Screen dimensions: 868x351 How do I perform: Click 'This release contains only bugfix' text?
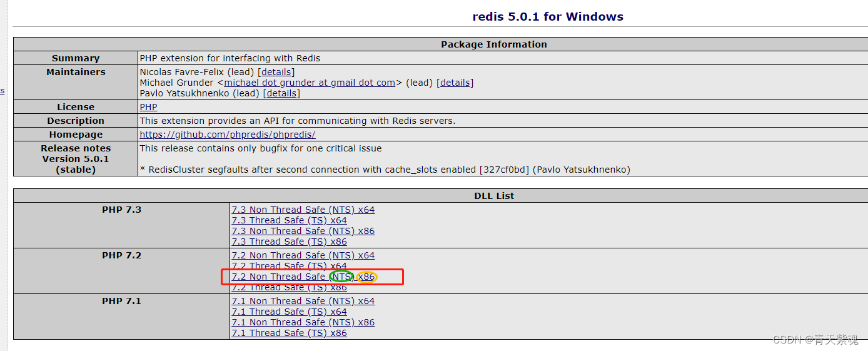[x=261, y=148]
